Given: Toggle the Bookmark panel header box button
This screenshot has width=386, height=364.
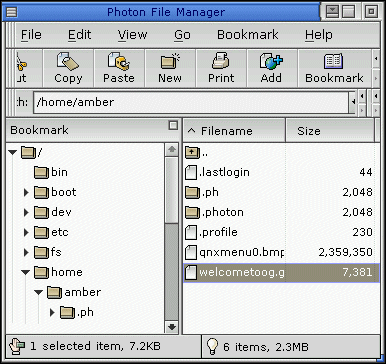Looking at the screenshot, I should coord(173,126).
